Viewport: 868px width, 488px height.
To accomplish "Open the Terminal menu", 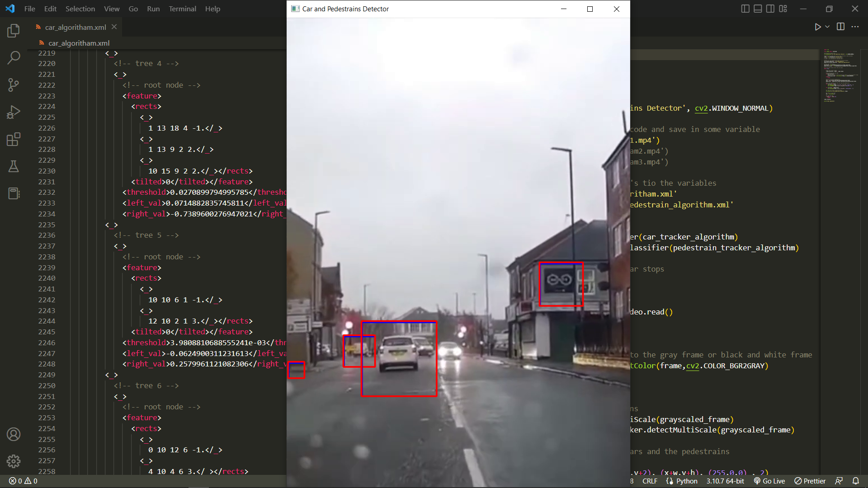I will pyautogui.click(x=182, y=9).
